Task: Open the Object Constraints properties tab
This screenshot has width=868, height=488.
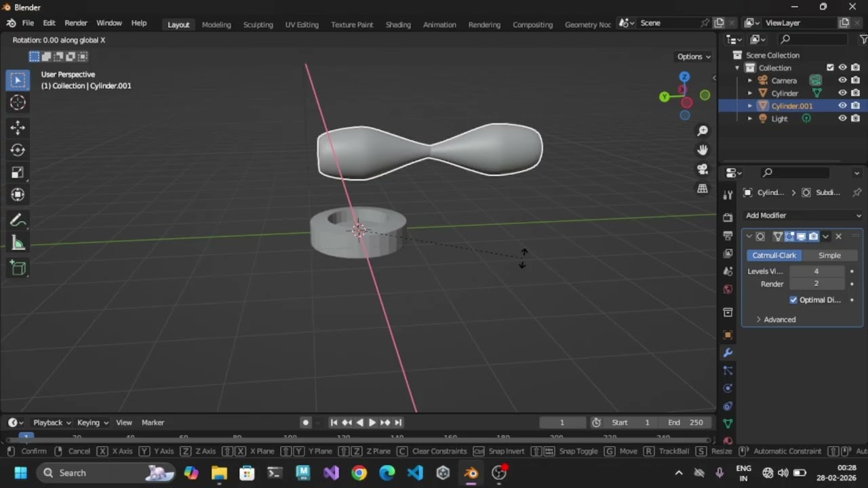Action: (728, 406)
